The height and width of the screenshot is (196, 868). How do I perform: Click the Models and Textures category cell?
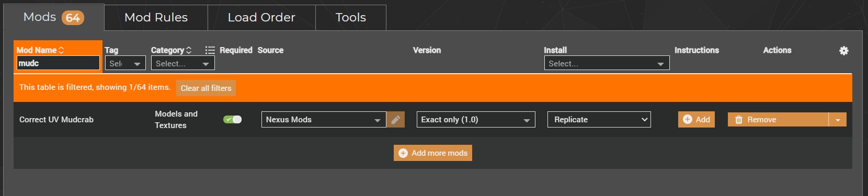(x=176, y=120)
